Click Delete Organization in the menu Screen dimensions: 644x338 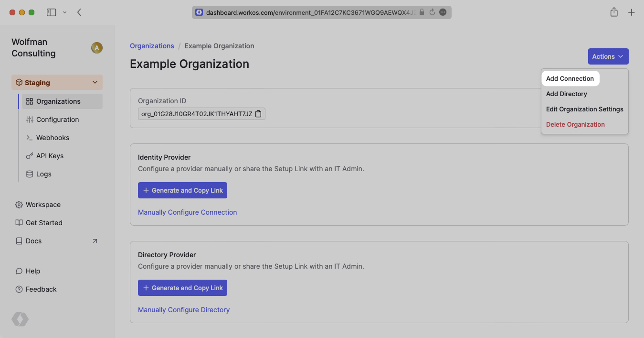(575, 124)
